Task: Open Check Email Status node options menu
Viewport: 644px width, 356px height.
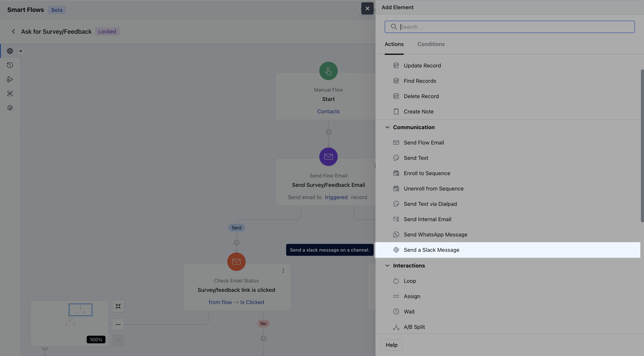Action: click(x=283, y=271)
